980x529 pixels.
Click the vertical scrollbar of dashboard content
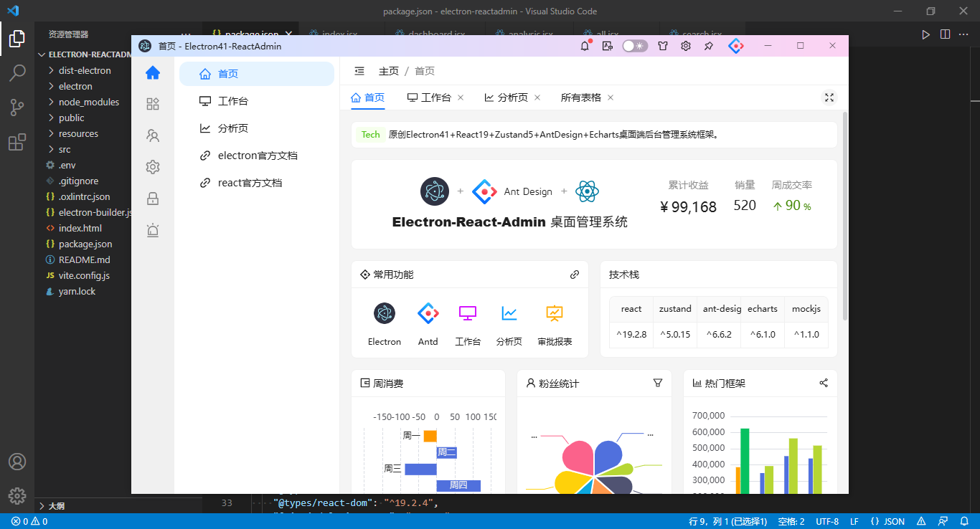tap(845, 215)
